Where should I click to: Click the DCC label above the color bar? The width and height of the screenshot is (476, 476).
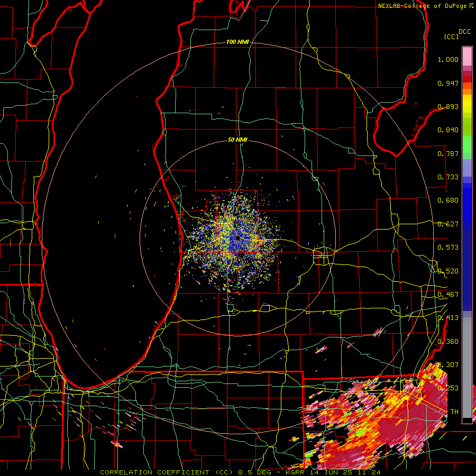(x=464, y=32)
